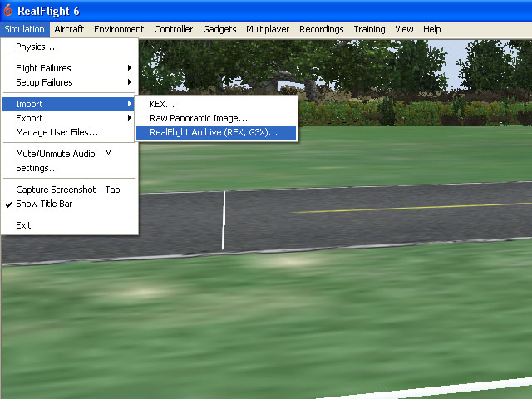Open the Simulation menu

[x=25, y=29]
